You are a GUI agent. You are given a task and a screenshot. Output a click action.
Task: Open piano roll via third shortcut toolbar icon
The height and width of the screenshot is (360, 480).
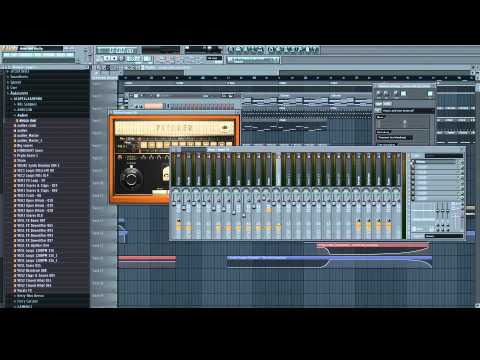click(246, 50)
